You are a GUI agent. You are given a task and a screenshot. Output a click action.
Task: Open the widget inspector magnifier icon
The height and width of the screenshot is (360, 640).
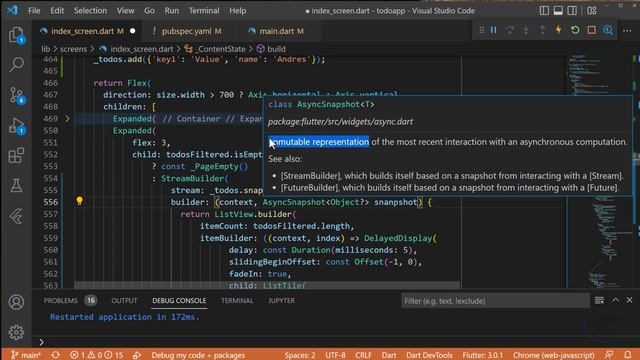tap(608, 30)
